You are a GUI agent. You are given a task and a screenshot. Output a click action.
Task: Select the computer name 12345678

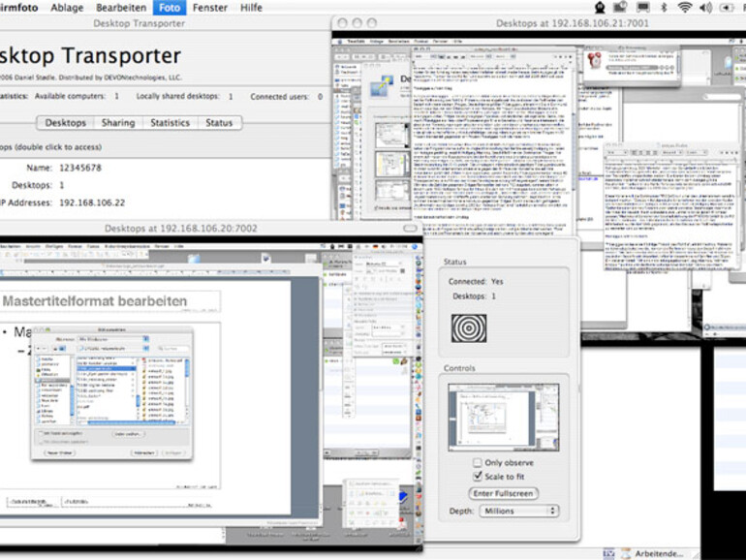point(80,168)
